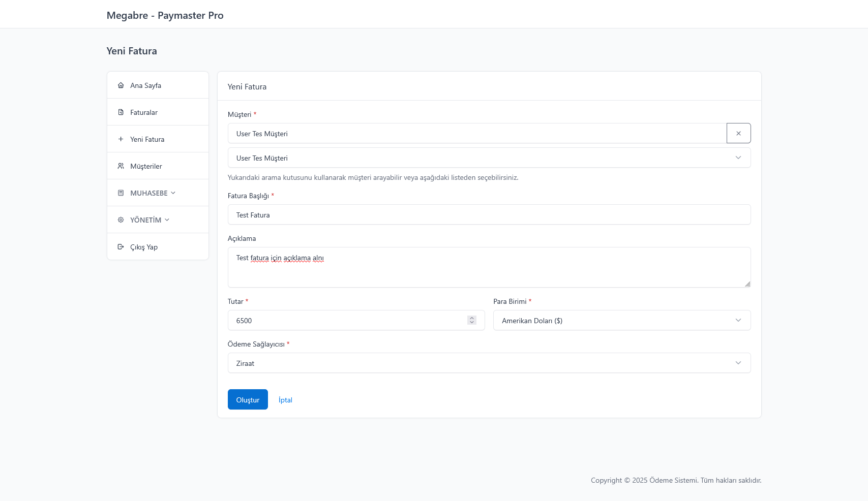
Task: Open the Para Birimi currency dropdown
Action: (x=621, y=321)
